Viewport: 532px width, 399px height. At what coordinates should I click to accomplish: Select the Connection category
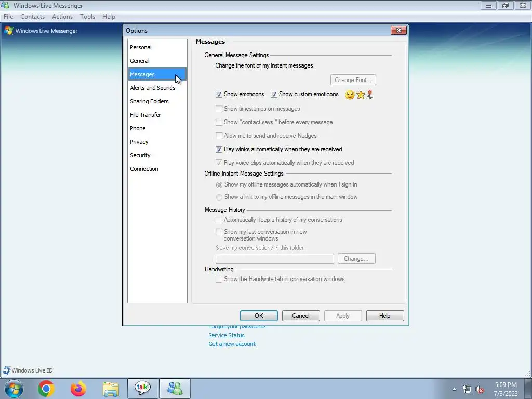click(157, 169)
